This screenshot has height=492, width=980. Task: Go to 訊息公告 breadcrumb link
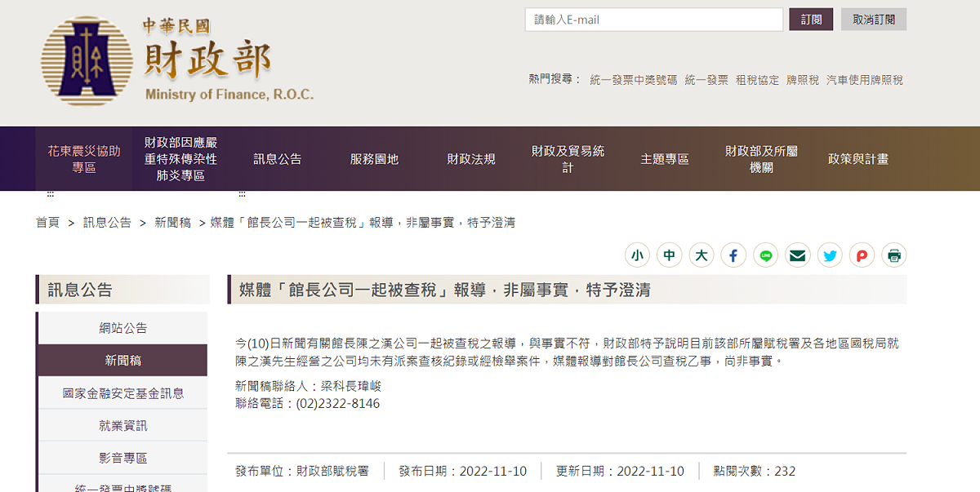pos(107,222)
